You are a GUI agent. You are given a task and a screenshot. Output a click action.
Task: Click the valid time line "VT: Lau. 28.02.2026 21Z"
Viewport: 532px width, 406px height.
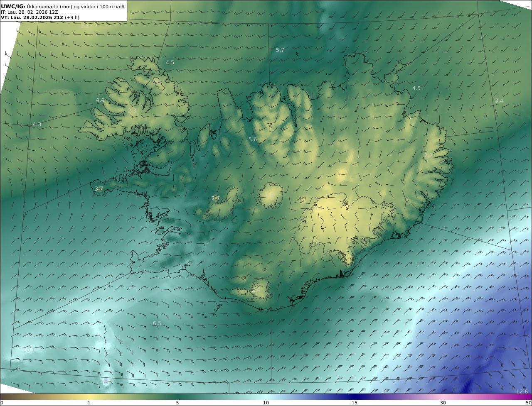click(x=32, y=17)
